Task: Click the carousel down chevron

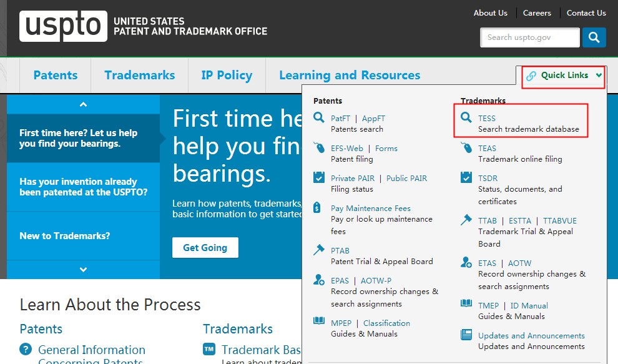Action: click(83, 270)
